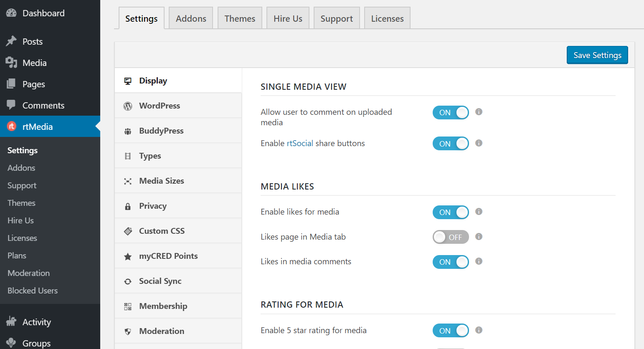Screen dimensions: 644x349
Task: Open the rtSocial plugin link
Action: pyautogui.click(x=299, y=143)
